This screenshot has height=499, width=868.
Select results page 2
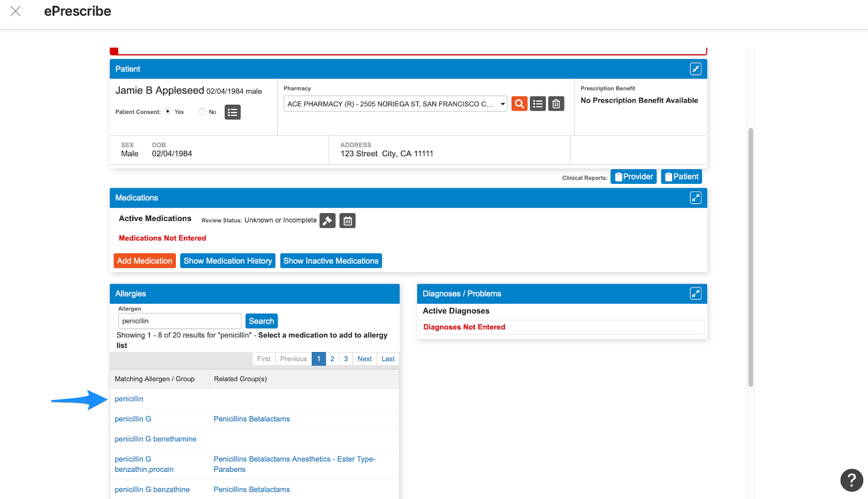pos(333,359)
